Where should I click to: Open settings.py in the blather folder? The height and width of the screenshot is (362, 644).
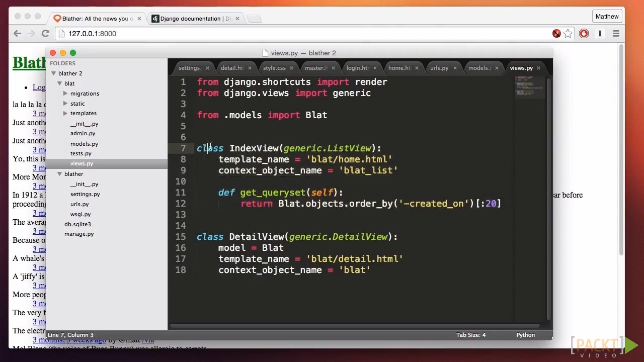click(x=85, y=194)
